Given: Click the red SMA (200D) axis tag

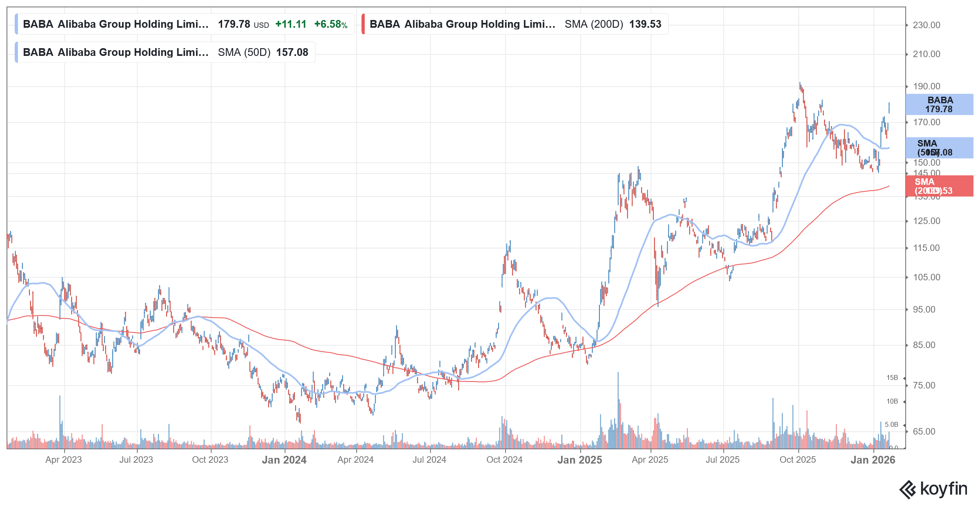Looking at the screenshot, I should (x=939, y=186).
